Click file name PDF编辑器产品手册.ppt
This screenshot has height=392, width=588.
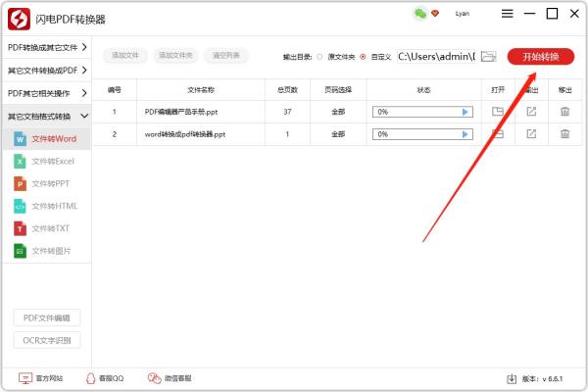181,112
